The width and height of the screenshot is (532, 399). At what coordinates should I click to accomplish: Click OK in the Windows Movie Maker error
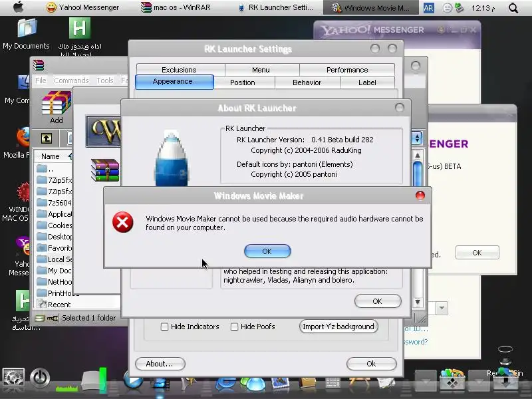click(267, 251)
